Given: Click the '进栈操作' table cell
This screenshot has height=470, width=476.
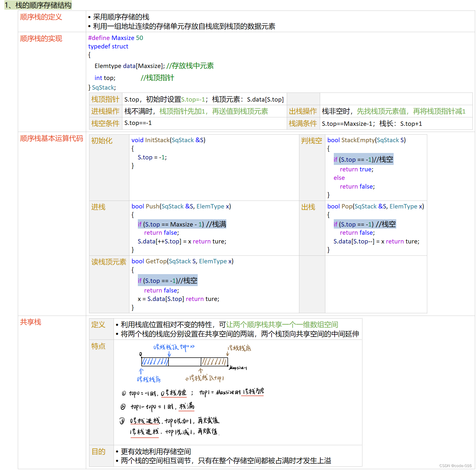Looking at the screenshot, I should (x=105, y=111).
